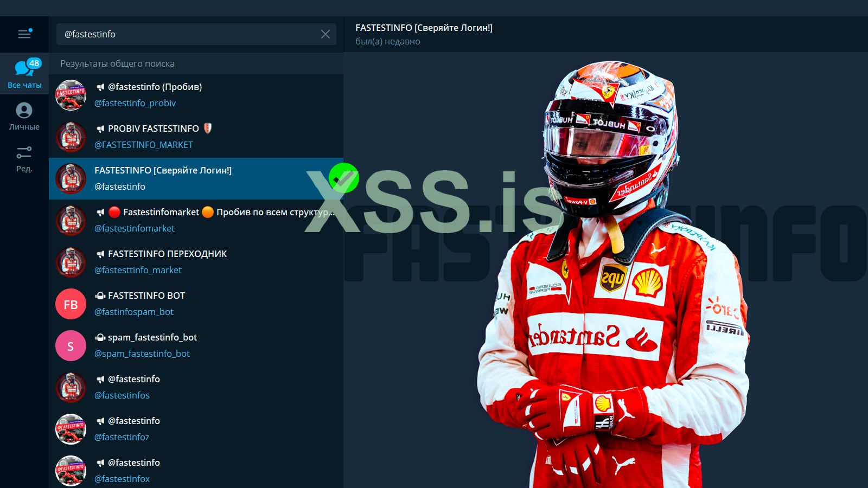Click the megaphone icon beside PROBIV FASTESTINFO
This screenshot has height=488, width=868.
[100, 129]
